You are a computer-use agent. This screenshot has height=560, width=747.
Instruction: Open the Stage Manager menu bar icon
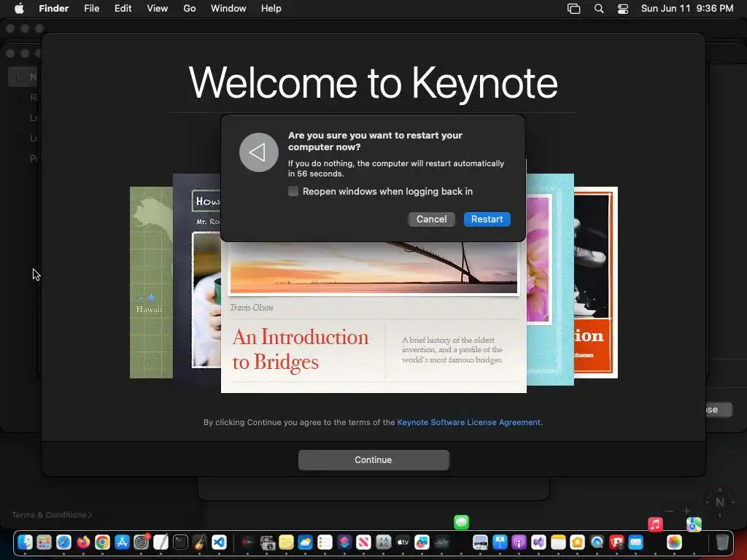[x=573, y=9]
